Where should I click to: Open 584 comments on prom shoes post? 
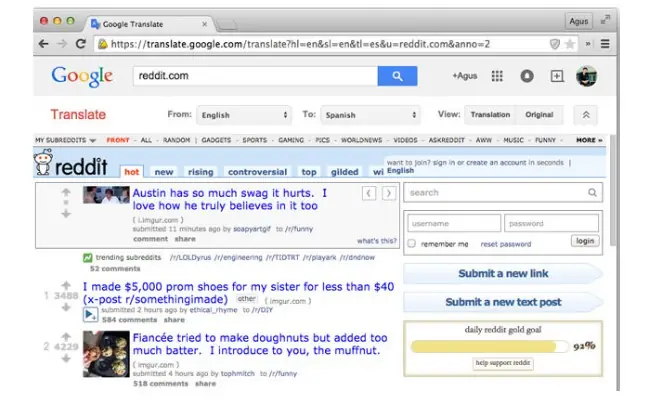point(130,320)
